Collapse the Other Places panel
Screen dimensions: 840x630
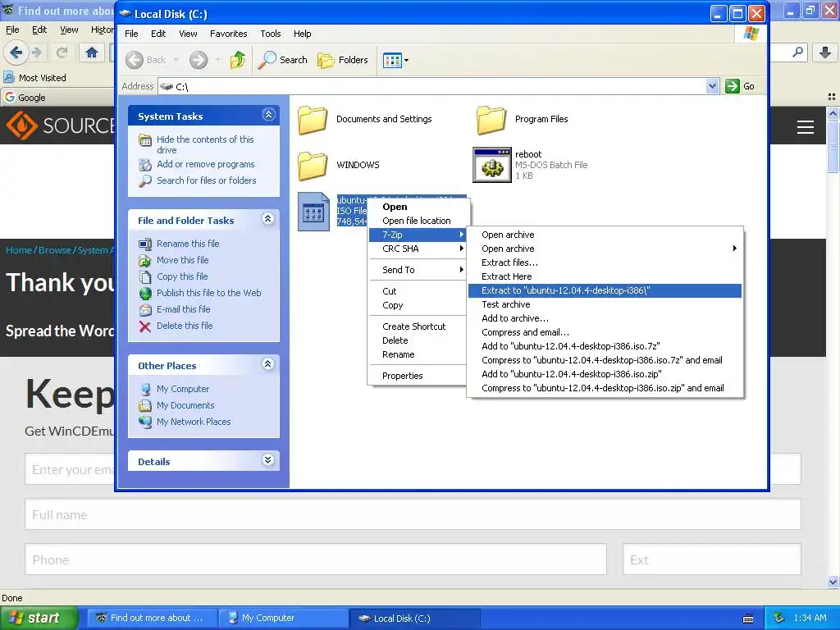click(x=268, y=364)
